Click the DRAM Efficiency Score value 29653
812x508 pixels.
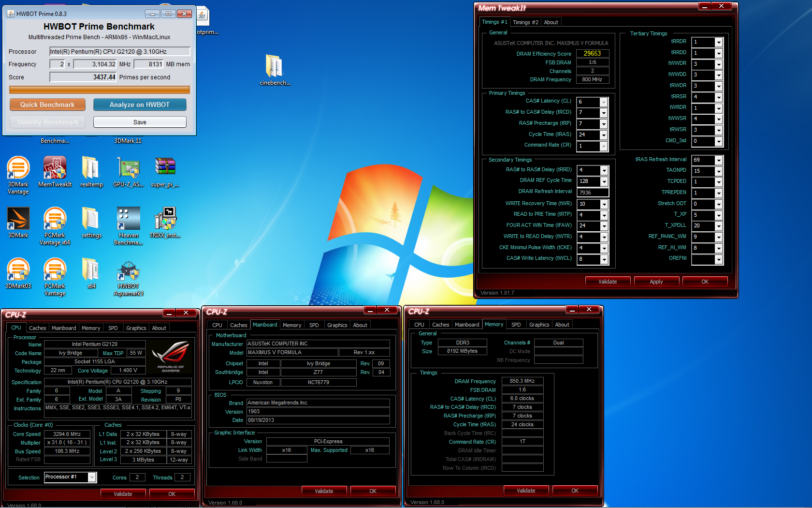(x=593, y=54)
